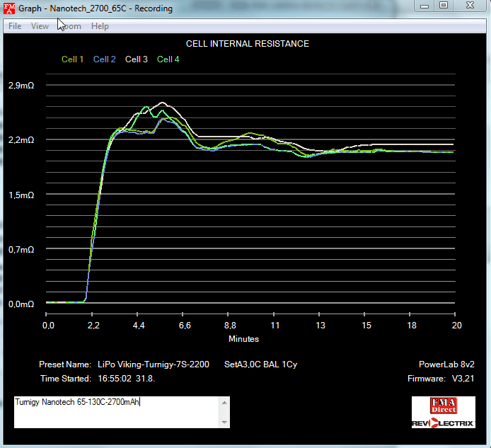Toggle the Cell 2 legend entry
Image resolution: width=491 pixels, height=448 pixels.
click(105, 59)
